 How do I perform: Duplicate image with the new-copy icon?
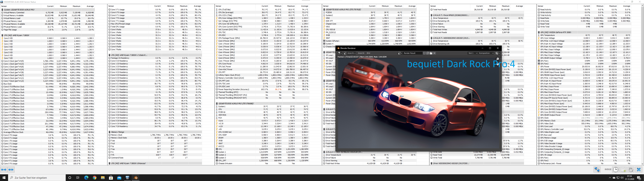(428, 53)
